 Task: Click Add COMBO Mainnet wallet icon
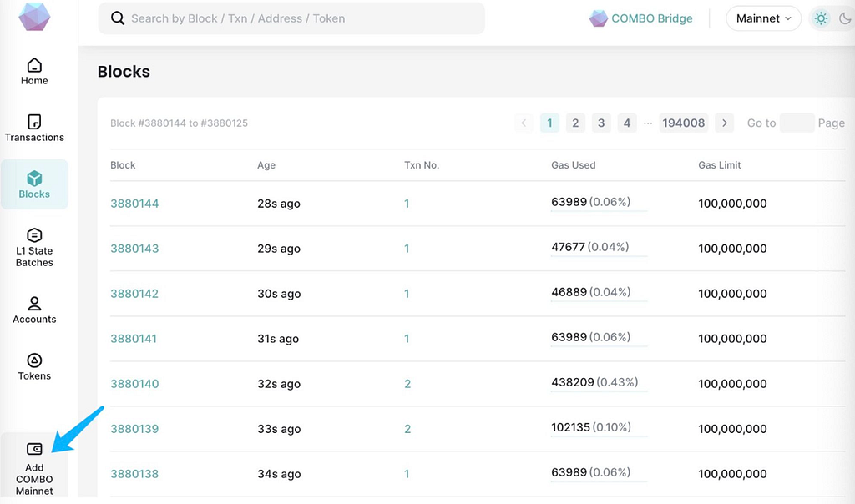pos(34,449)
